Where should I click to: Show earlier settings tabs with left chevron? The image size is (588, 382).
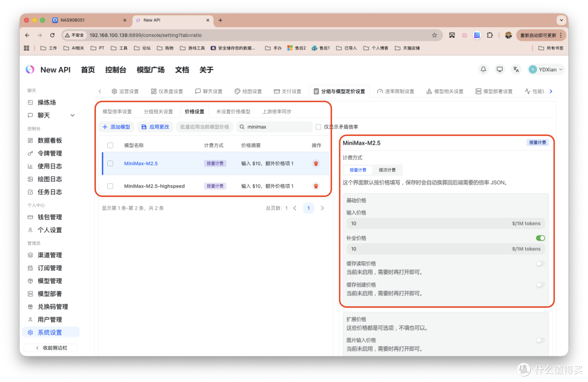tap(100, 91)
